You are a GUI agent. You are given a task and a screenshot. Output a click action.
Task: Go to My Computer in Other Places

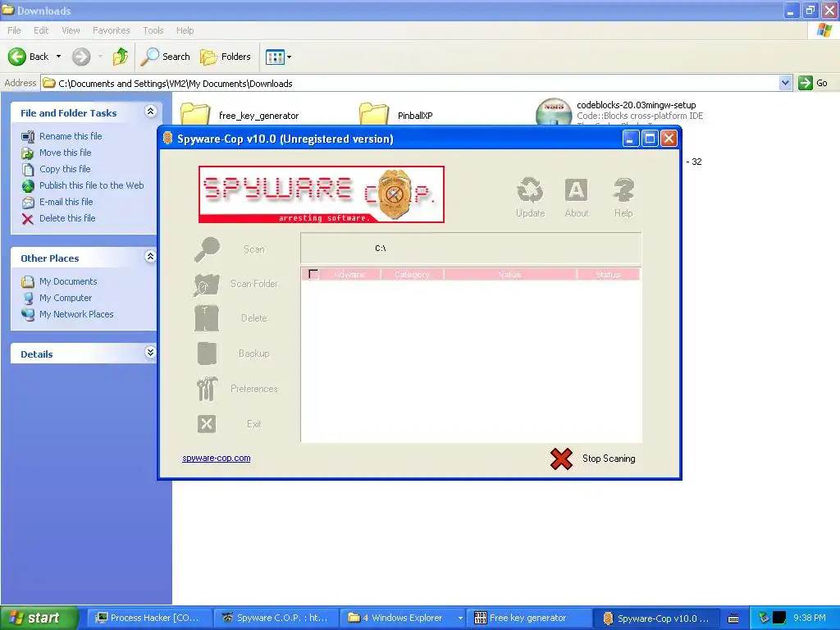(x=66, y=298)
